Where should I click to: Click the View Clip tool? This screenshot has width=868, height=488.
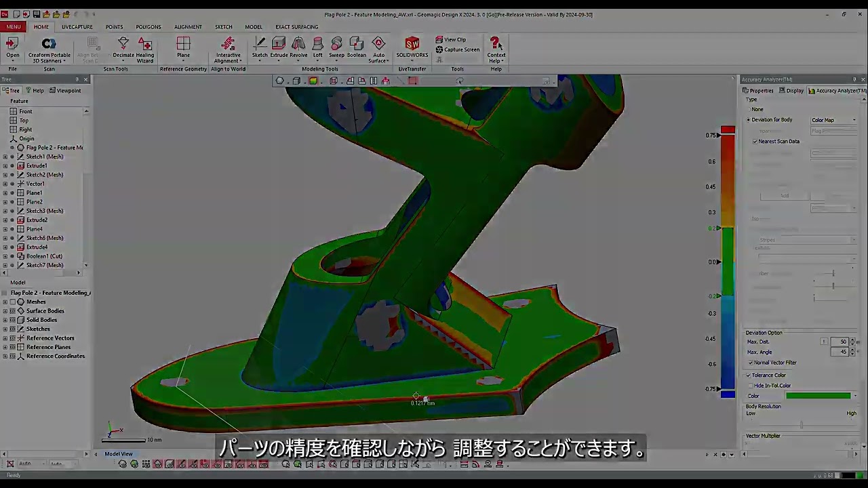click(x=451, y=39)
